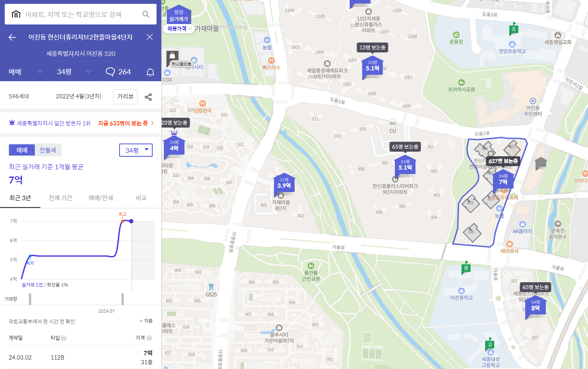Click the 어진동 주민센터 icon
Viewport: 588px width, 369px height.
(533, 100)
